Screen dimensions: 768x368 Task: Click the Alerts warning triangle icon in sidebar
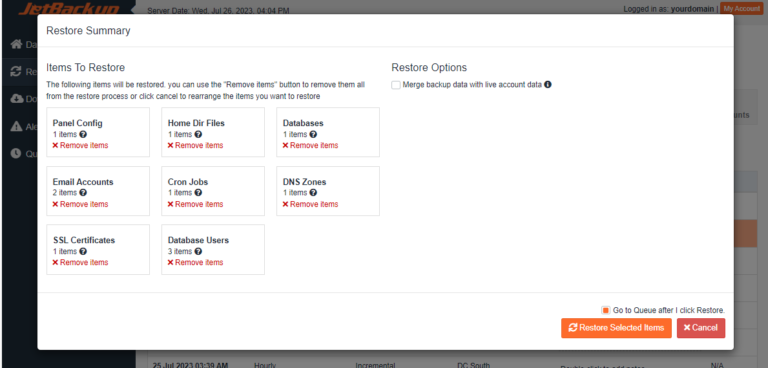(16, 126)
